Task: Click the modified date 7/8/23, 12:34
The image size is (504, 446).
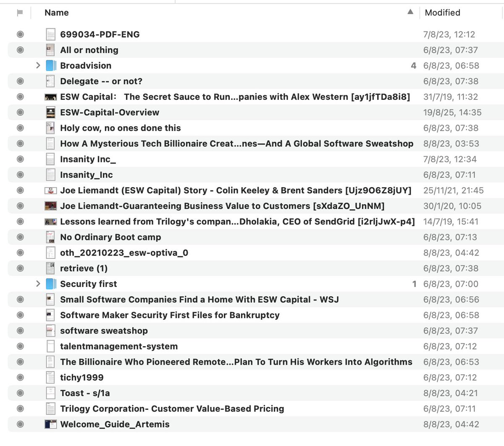Action: coord(450,159)
